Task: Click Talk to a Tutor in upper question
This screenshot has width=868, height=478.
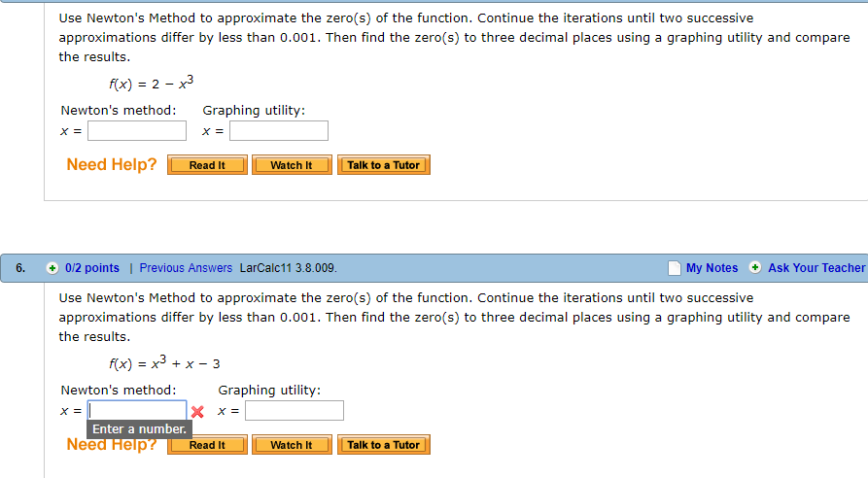Action: coord(384,165)
